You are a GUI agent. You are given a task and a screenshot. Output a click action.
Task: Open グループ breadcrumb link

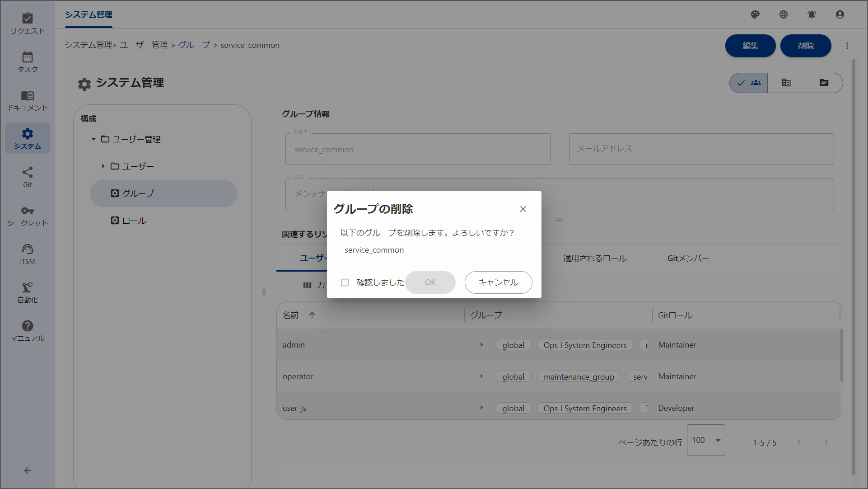tap(194, 45)
